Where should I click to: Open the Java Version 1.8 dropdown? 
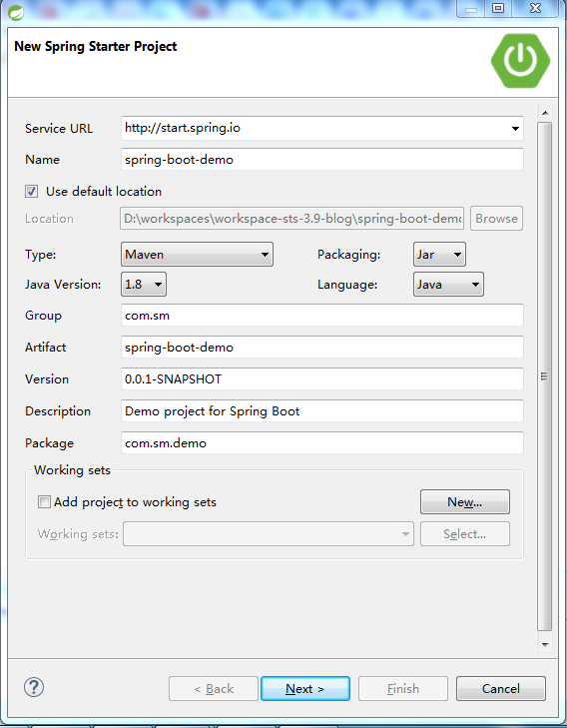coord(144,285)
